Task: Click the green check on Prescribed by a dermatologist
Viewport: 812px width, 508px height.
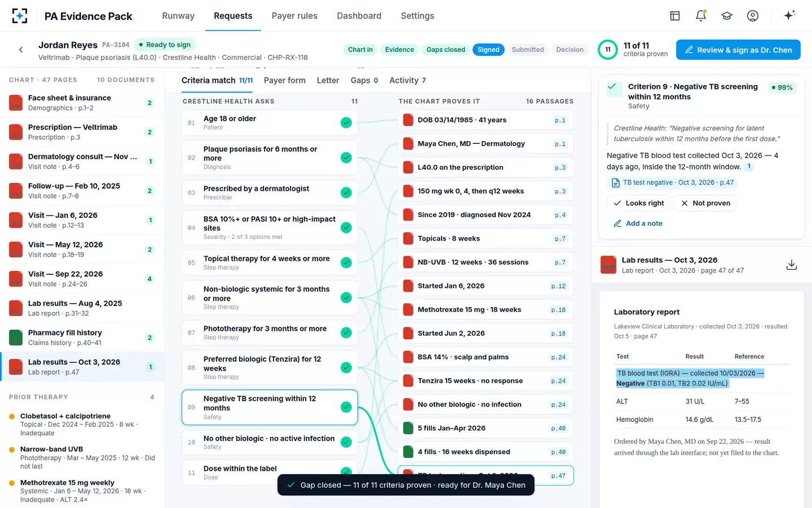Action: pyautogui.click(x=346, y=192)
